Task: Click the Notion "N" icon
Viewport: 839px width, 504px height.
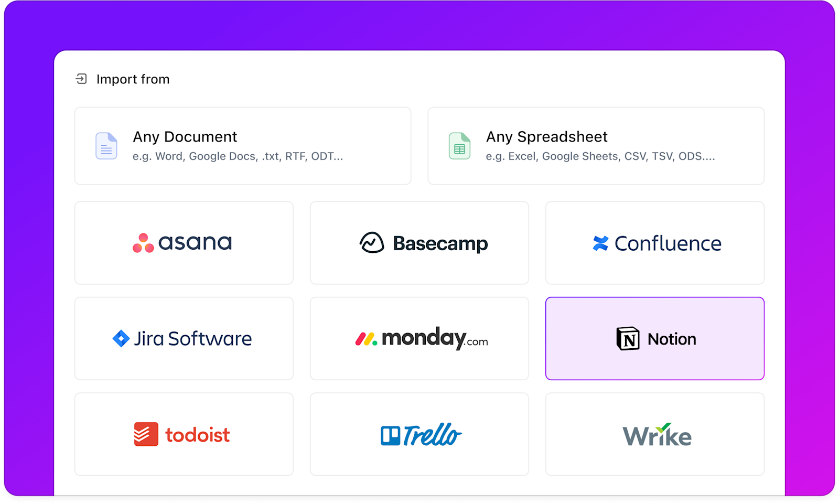Action: click(627, 338)
